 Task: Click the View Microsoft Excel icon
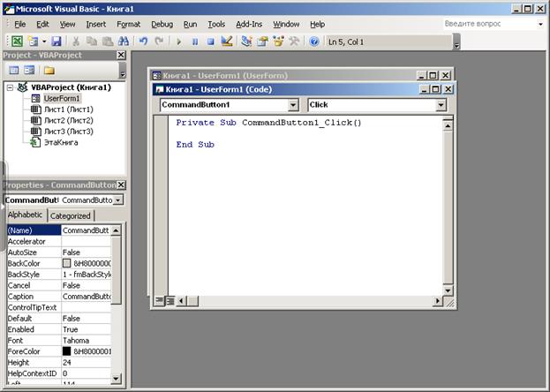[16, 41]
